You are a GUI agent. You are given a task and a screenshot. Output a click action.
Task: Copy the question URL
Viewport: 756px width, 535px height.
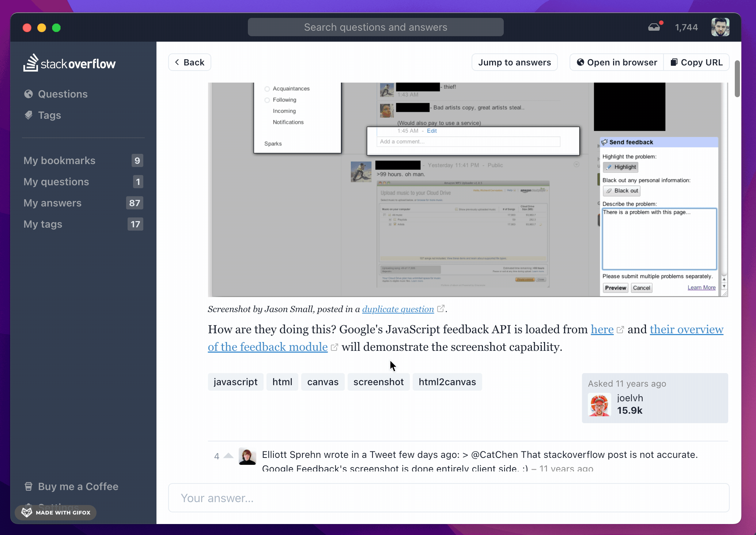coord(696,62)
